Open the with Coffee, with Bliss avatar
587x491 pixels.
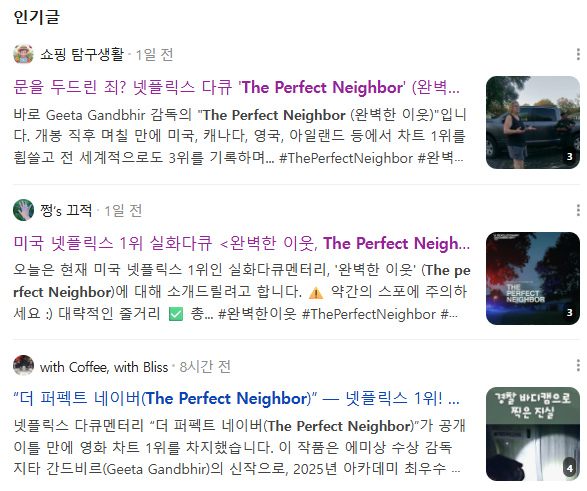pyautogui.click(x=23, y=365)
